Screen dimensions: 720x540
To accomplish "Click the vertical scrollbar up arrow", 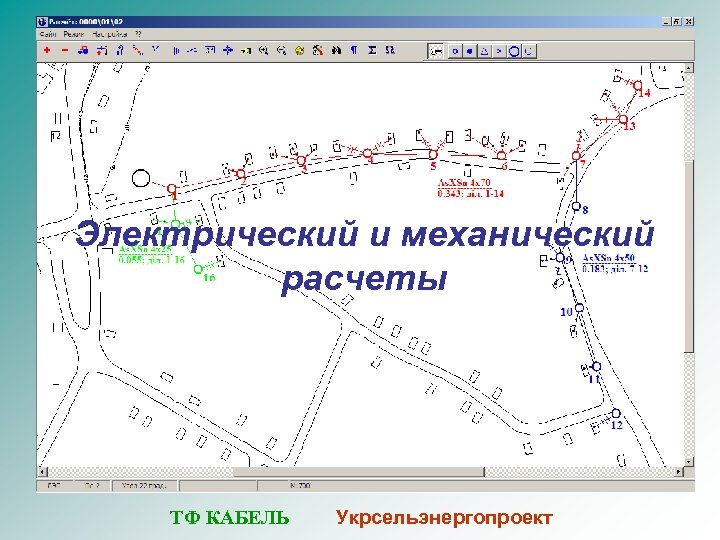I will tap(688, 68).
